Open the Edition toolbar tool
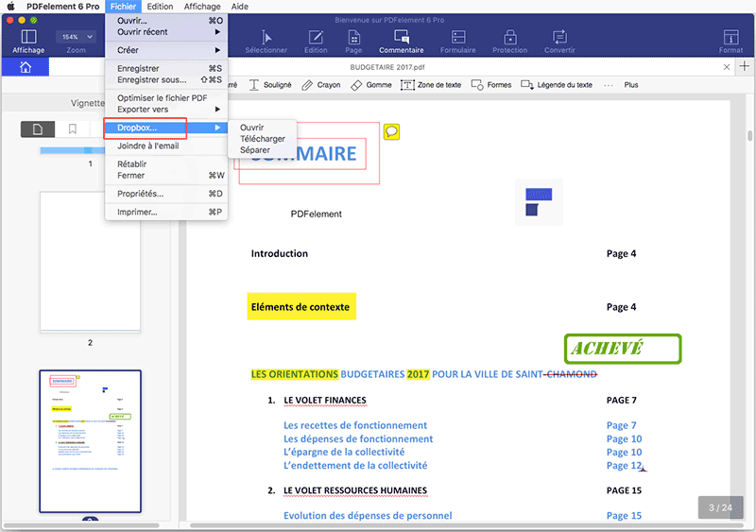This screenshot has width=756, height=532. pyautogui.click(x=316, y=42)
